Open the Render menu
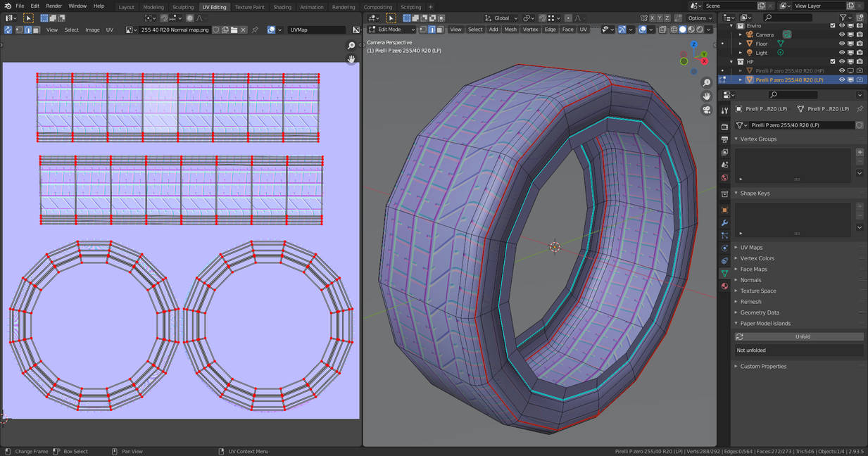The image size is (868, 456). [x=54, y=6]
